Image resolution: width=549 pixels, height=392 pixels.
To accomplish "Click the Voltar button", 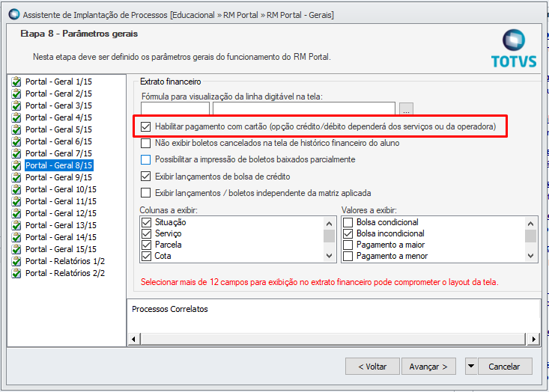I will (x=372, y=366).
